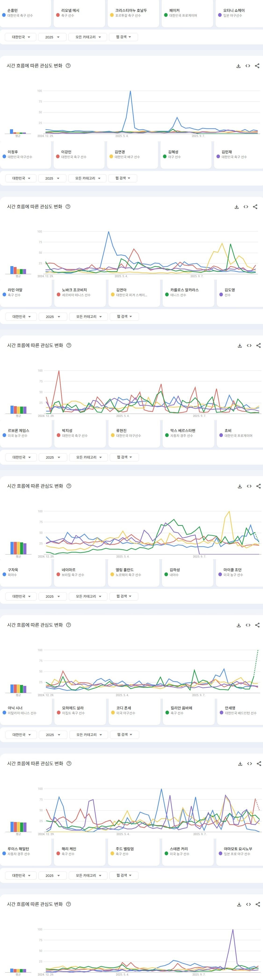Open help for the 라민 야말 group's chart title
The image size is (263, 980).
(x=69, y=345)
